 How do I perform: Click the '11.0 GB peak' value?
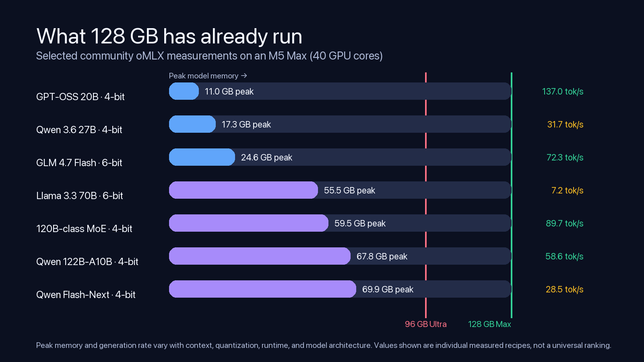(x=229, y=92)
